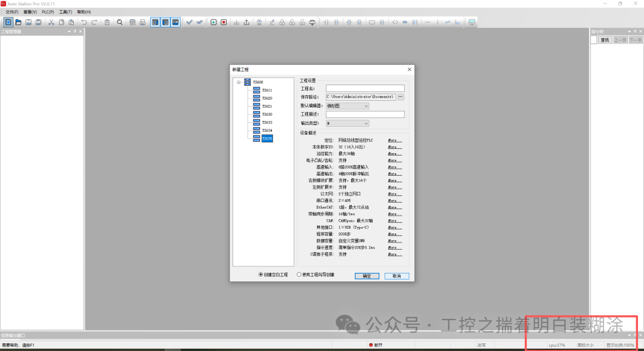
Task: Open the 工程管理器 panel dropdown arrow
Action: (69, 32)
